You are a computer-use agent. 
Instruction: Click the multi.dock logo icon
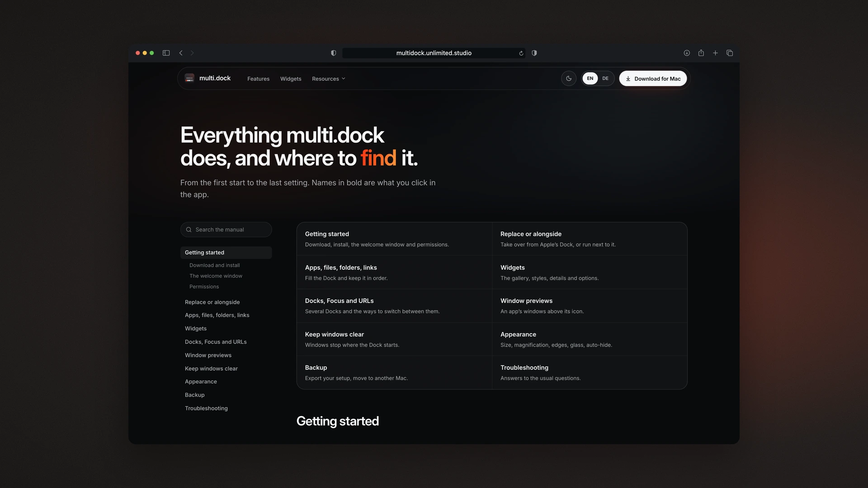pos(189,78)
